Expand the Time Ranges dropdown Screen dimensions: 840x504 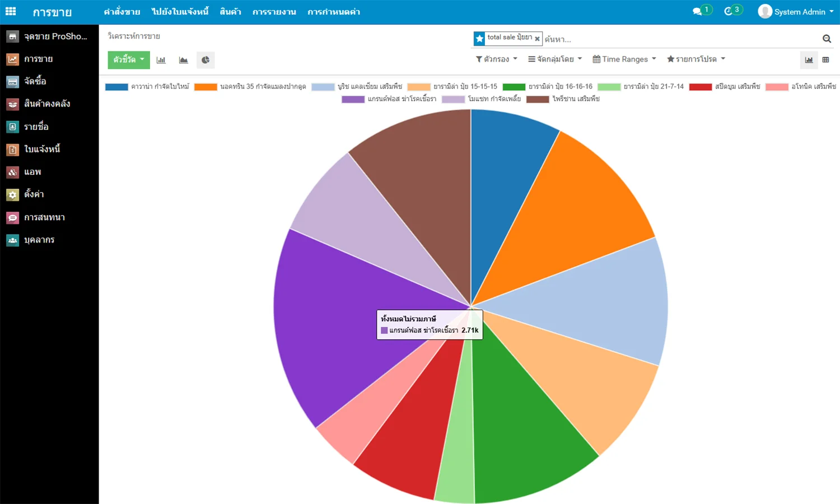(x=624, y=59)
